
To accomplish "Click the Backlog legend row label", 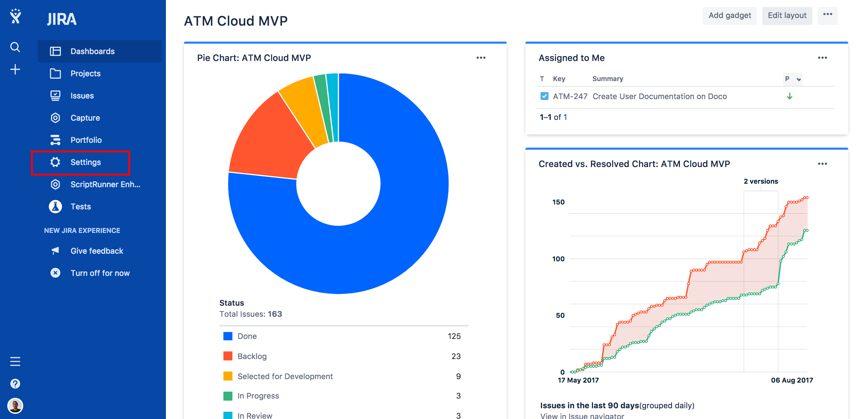I will tap(252, 356).
